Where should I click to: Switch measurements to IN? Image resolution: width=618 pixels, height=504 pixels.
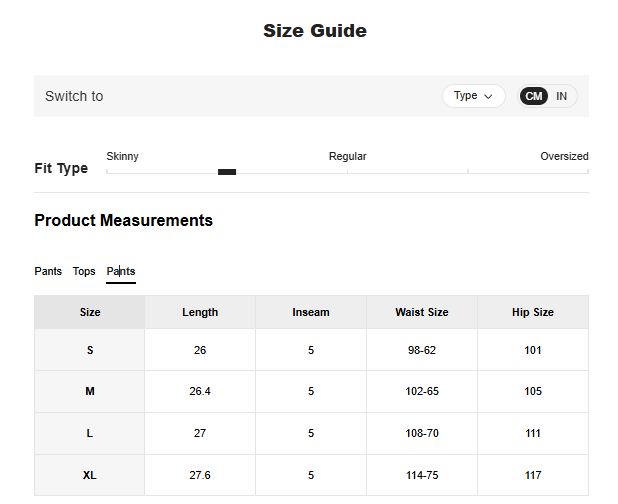pos(562,96)
